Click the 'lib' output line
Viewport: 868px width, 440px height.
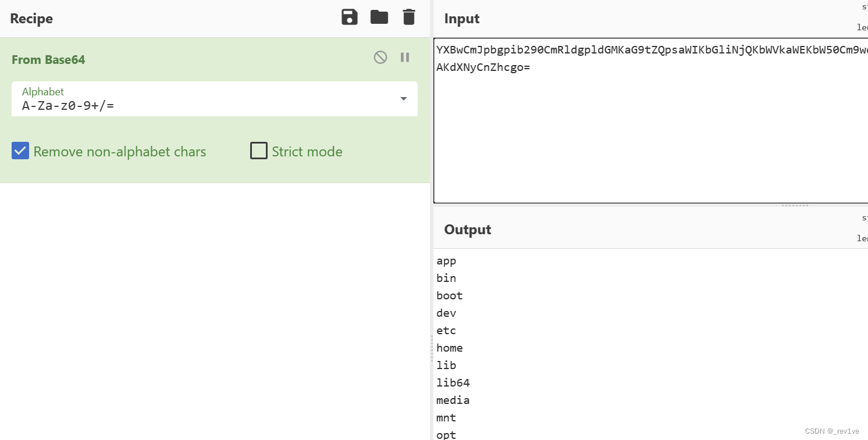click(x=446, y=365)
